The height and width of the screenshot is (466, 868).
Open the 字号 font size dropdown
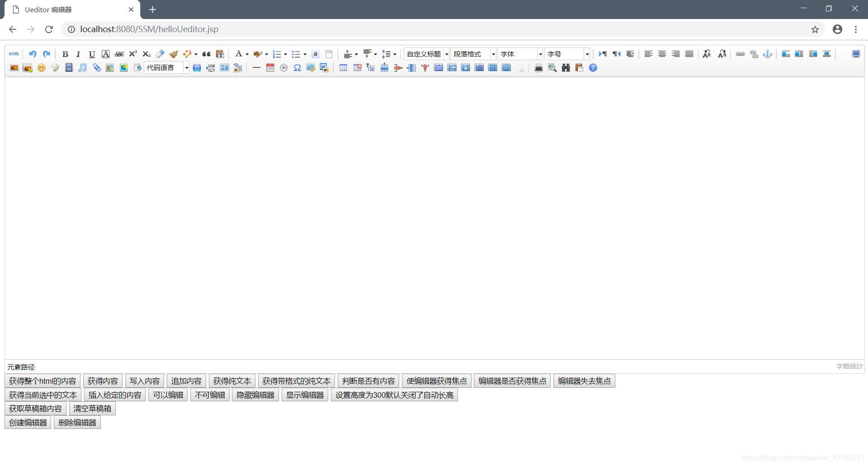click(x=567, y=54)
